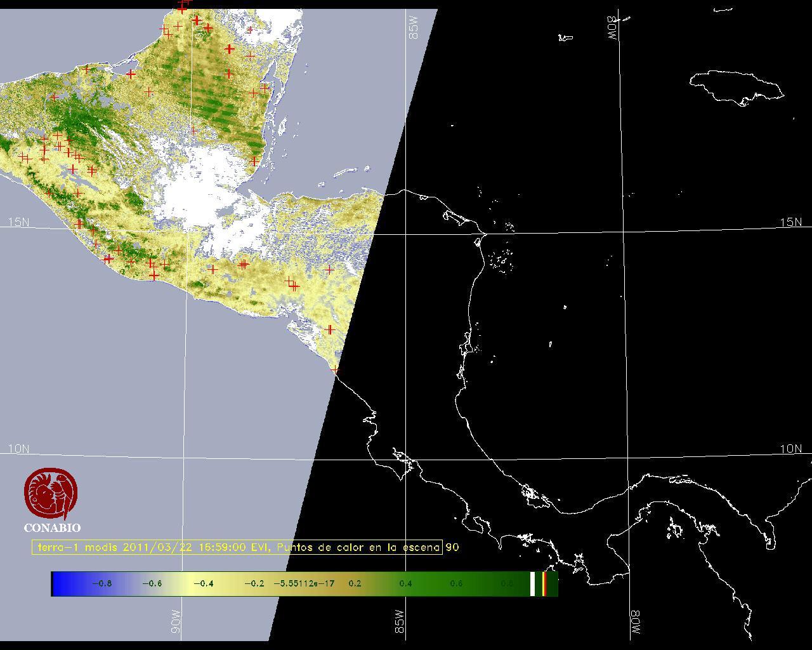Viewport: 812px width, 650px height.
Task: Click the 85W label at the bottom
Action: (x=400, y=621)
